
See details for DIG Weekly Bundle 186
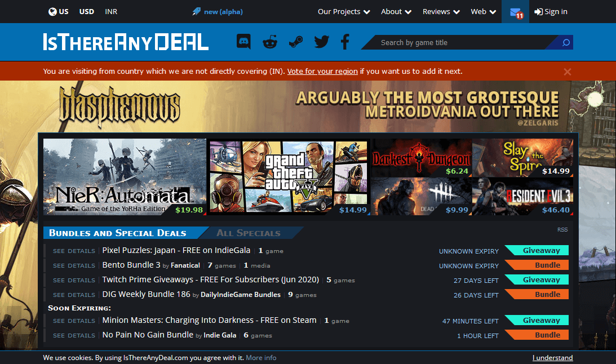tap(74, 295)
